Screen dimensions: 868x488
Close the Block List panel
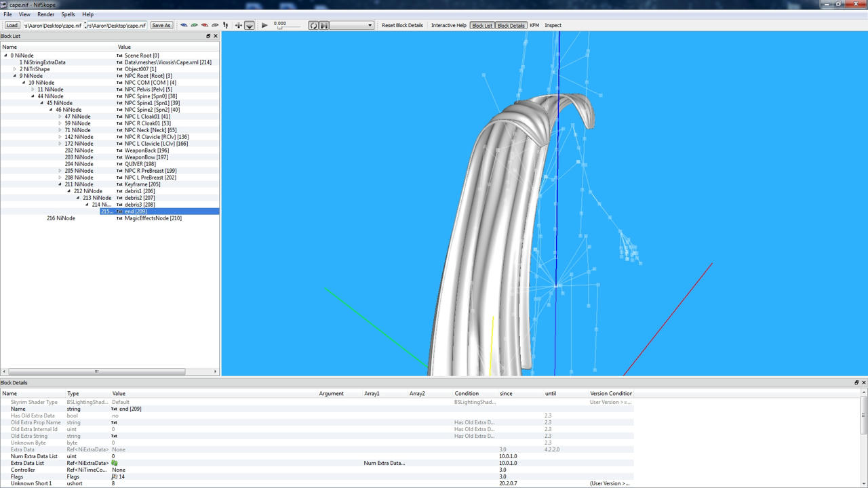[216, 36]
